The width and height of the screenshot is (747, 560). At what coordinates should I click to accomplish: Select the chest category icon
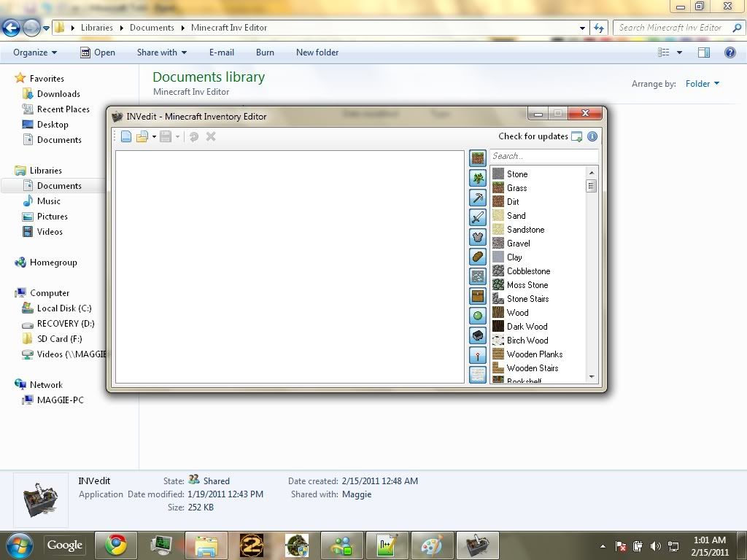tap(478, 296)
